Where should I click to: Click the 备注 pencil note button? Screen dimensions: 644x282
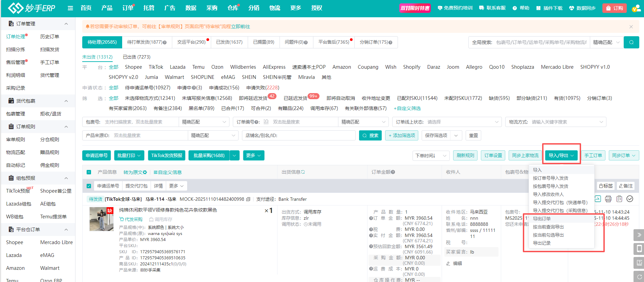[x=626, y=186]
